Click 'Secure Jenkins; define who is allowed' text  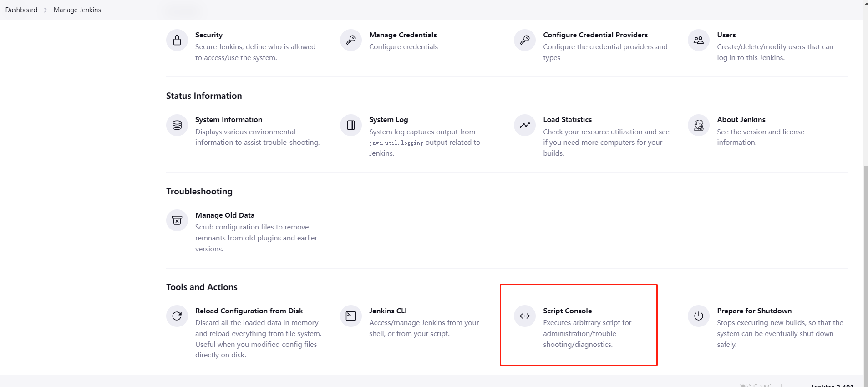[255, 52]
